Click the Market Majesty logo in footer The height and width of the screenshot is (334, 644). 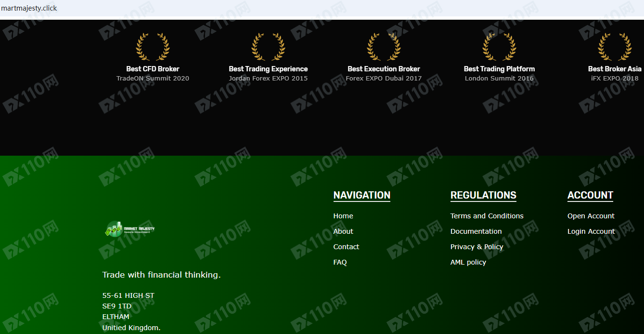(130, 229)
